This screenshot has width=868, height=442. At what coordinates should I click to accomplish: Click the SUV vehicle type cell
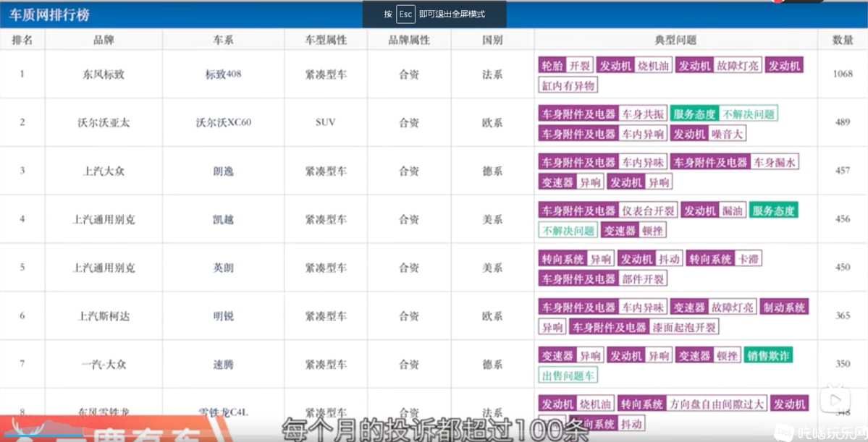[x=326, y=123]
